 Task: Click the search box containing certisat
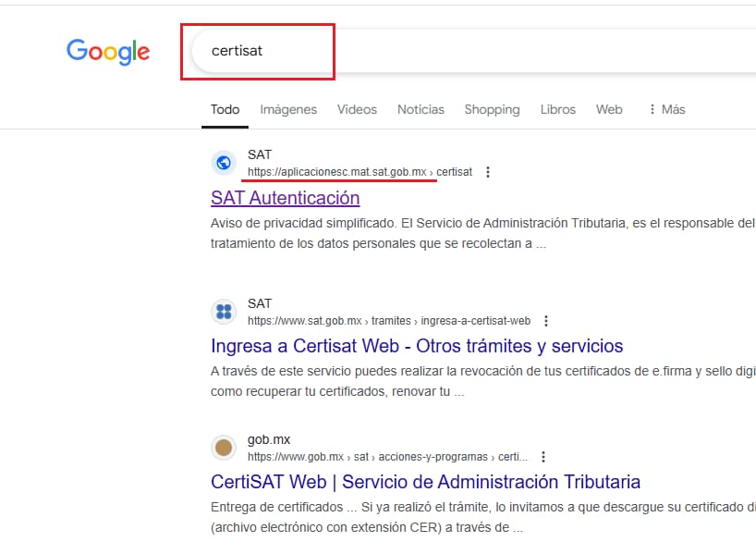click(x=474, y=51)
